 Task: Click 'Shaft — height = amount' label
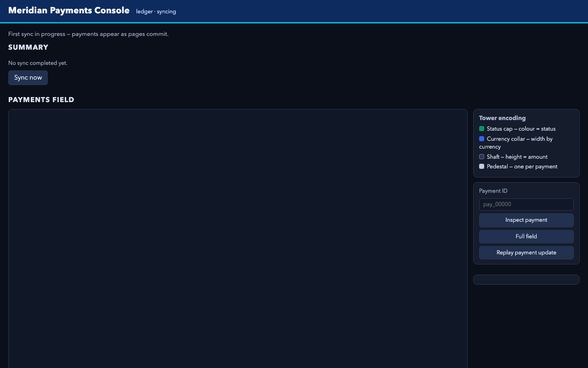click(517, 157)
